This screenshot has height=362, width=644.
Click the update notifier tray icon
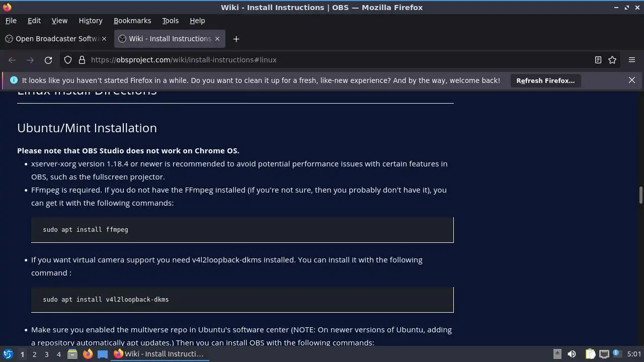coord(616,354)
